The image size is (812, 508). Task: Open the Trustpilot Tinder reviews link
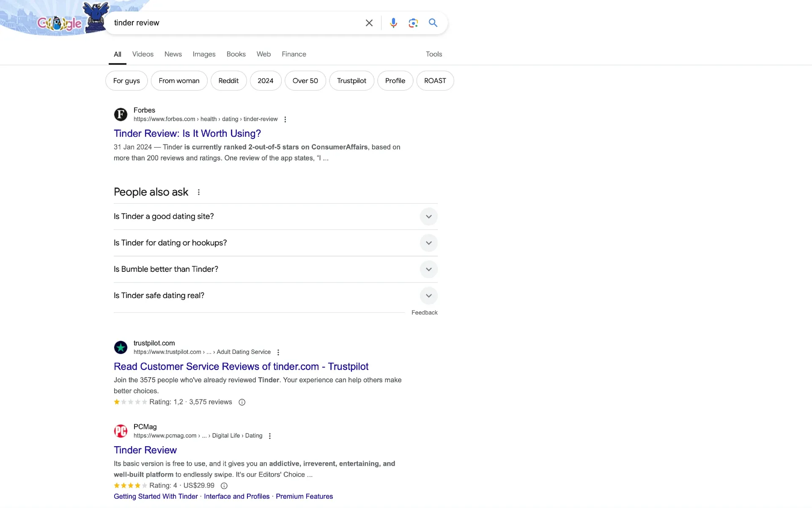pyautogui.click(x=241, y=366)
